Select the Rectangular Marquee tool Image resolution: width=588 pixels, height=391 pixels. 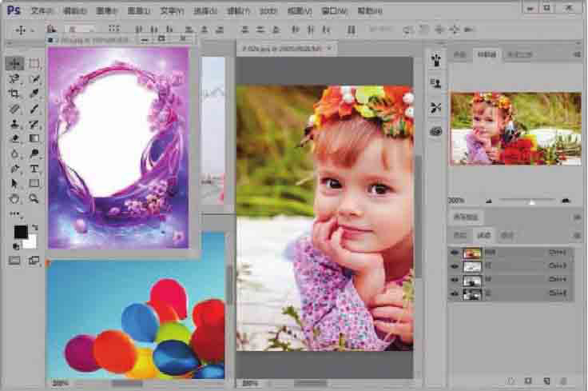(34, 63)
